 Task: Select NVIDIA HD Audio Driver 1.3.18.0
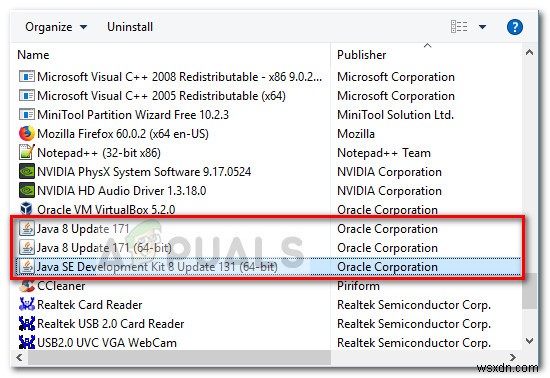[121, 190]
